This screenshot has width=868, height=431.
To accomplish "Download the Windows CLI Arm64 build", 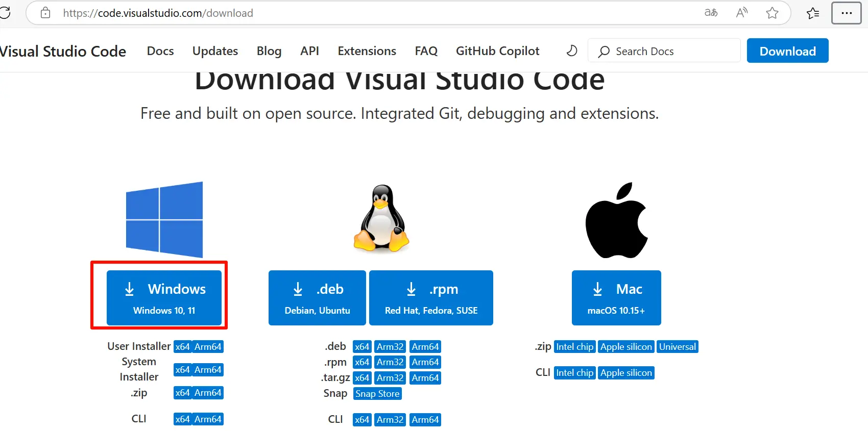I will [x=208, y=419].
